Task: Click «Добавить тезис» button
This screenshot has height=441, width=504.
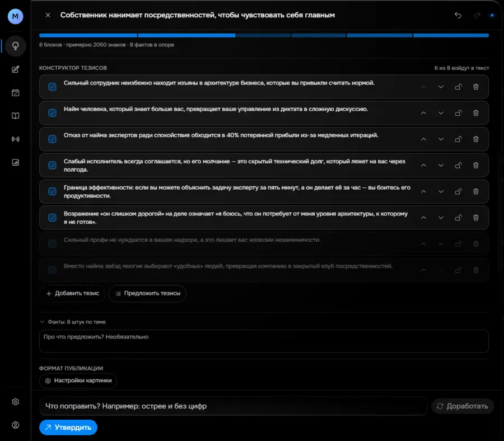Action: coord(73,293)
